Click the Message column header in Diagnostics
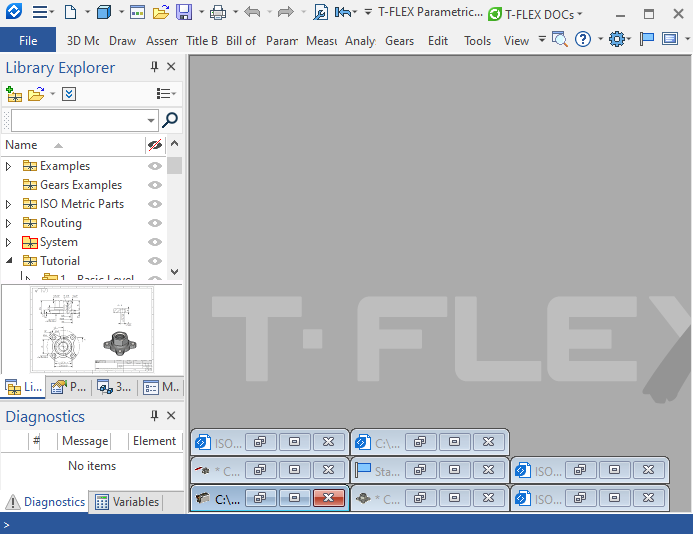693x534 pixels. tap(85, 441)
